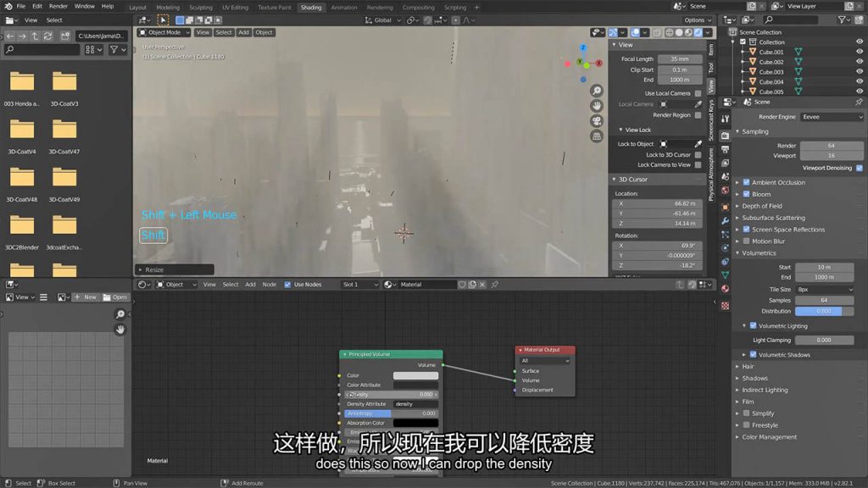This screenshot has height=488, width=868.
Task: Click the Material Output node header
Action: click(545, 350)
